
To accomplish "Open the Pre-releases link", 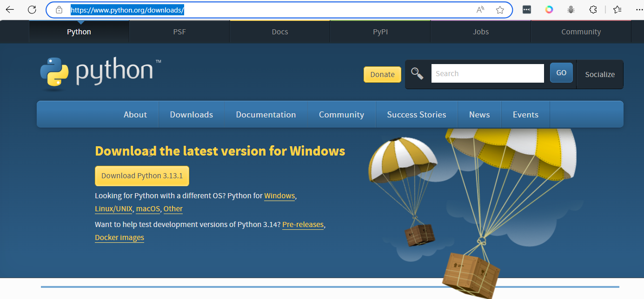I will 303,225.
